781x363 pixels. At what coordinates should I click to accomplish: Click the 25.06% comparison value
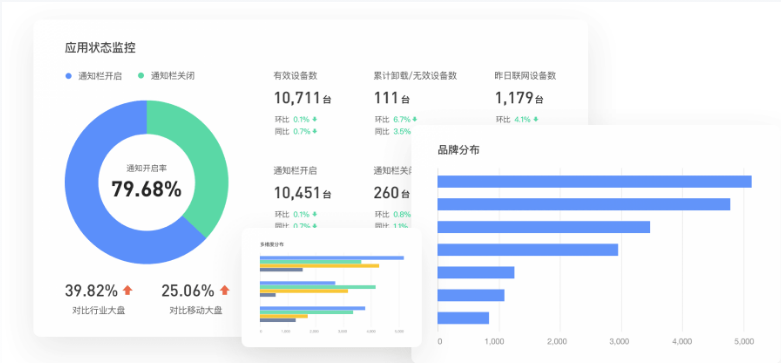coord(188,290)
